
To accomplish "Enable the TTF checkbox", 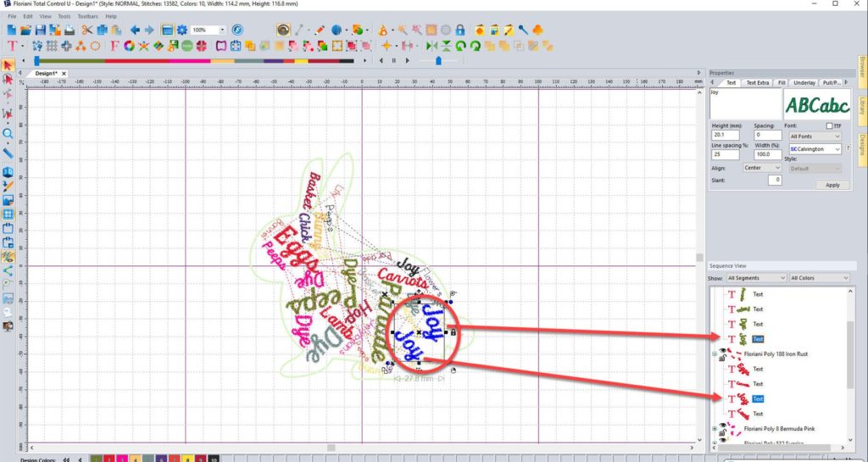I will point(829,126).
